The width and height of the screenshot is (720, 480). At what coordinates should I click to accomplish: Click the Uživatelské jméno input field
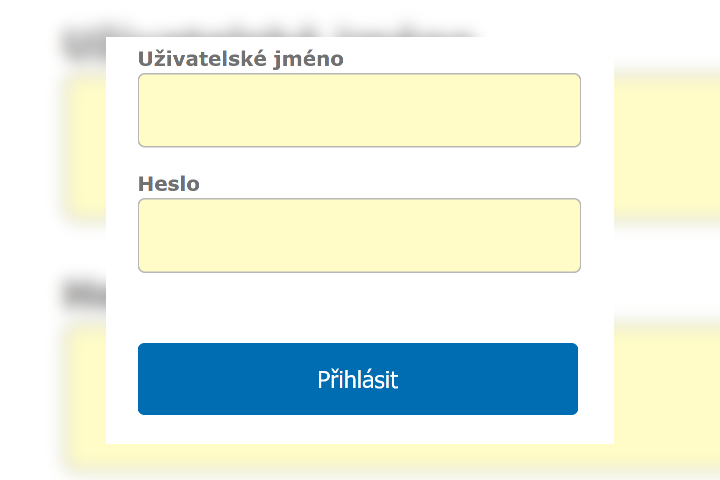coord(359,110)
